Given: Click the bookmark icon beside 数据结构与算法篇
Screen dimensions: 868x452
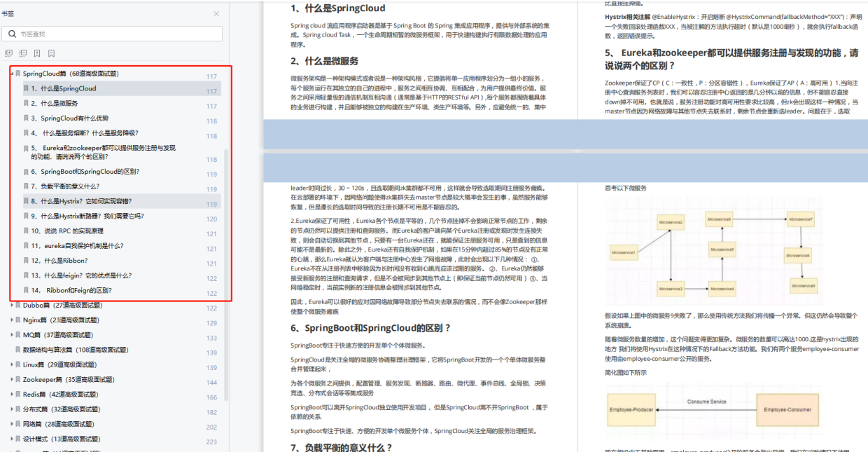Looking at the screenshot, I should pos(17,350).
